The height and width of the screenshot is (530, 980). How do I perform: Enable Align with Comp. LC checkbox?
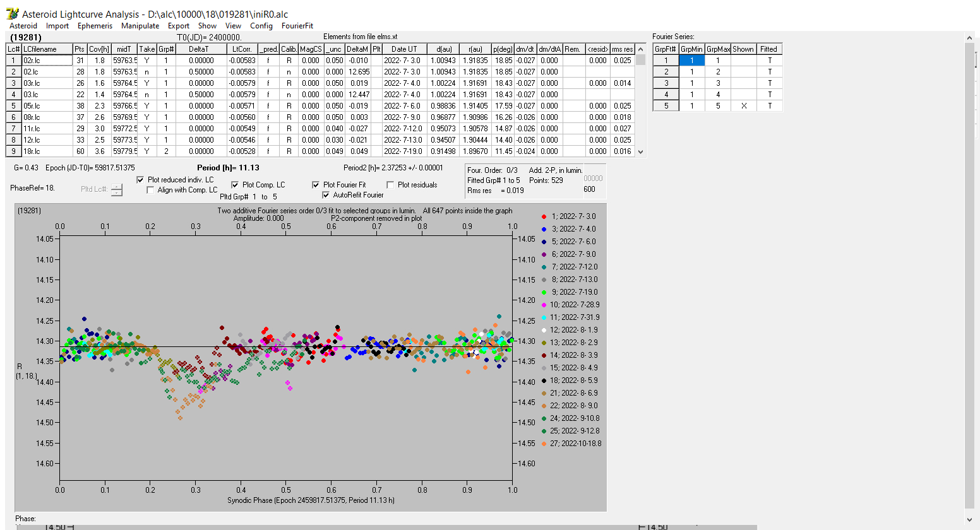click(x=150, y=190)
